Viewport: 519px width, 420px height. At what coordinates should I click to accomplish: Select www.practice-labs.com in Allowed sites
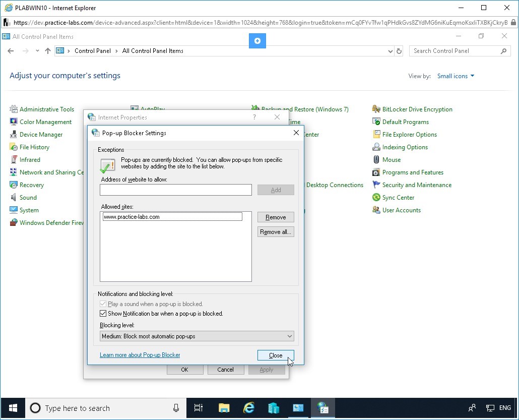(x=172, y=217)
